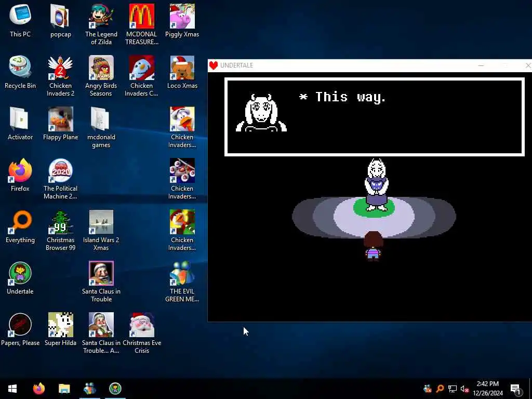Launch The Legend of Zilda shortcut

101,24
